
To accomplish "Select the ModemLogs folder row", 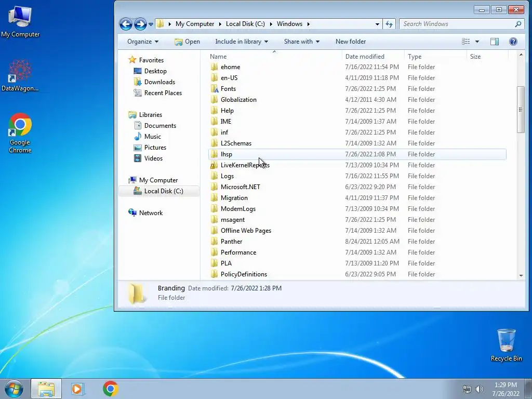I will [357, 209].
